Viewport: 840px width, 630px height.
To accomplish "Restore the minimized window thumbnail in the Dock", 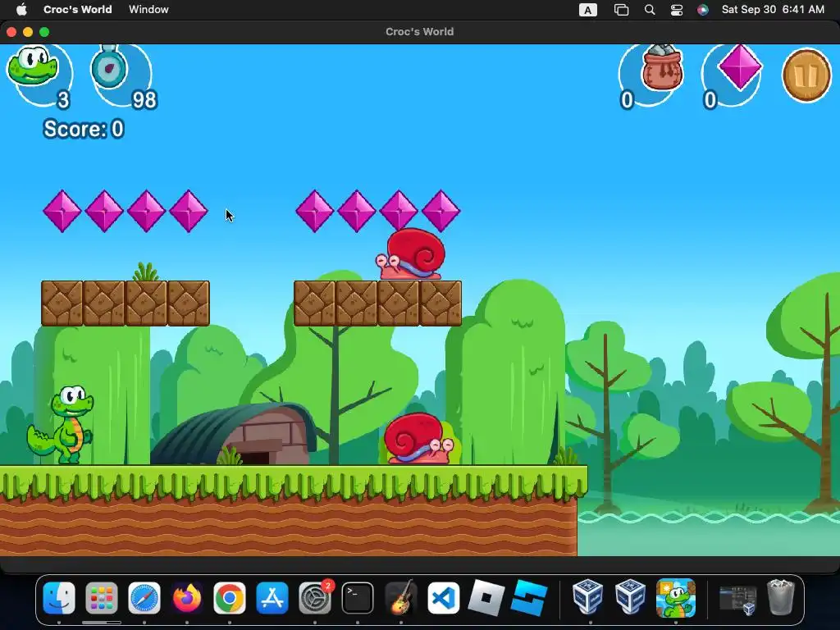I will coord(737,599).
